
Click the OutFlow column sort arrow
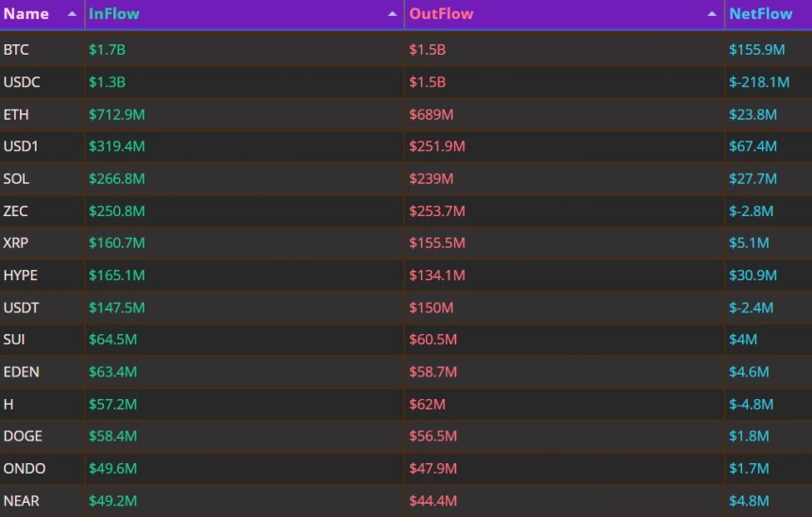pyautogui.click(x=712, y=14)
